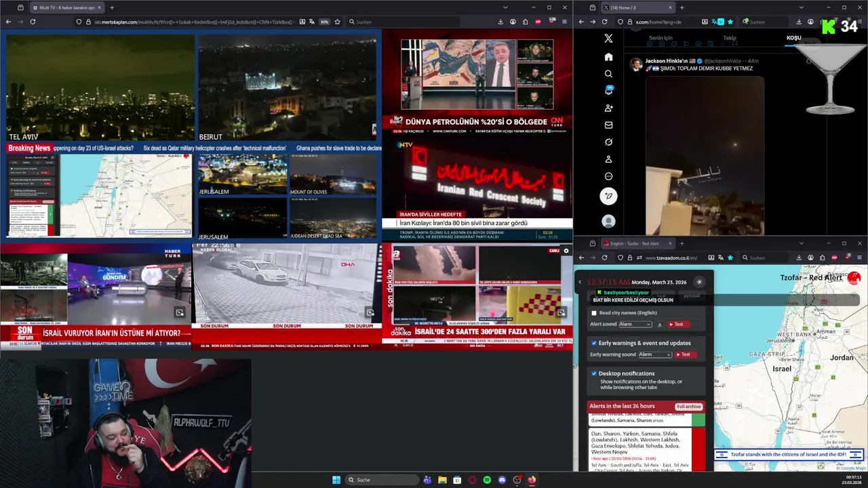The height and width of the screenshot is (488, 868).
Task: Toggle Tzofar light/dark theme sun icon
Action: tap(699, 282)
